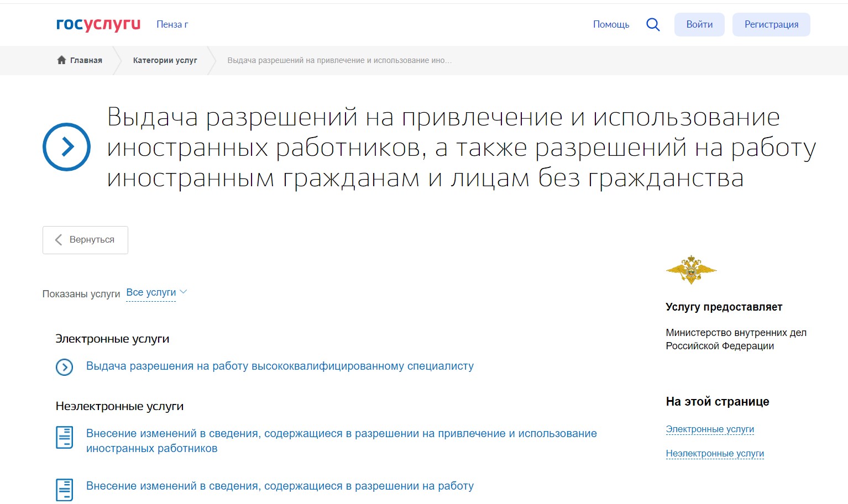Click the home icon in breadcrumbs
Viewport: 848px width, 504px height.
pyautogui.click(x=61, y=60)
